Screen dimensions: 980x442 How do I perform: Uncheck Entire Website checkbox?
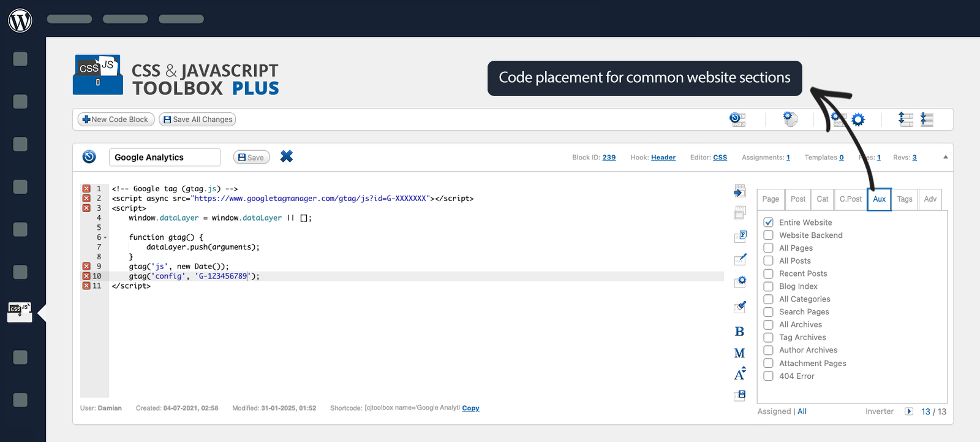[x=768, y=222]
